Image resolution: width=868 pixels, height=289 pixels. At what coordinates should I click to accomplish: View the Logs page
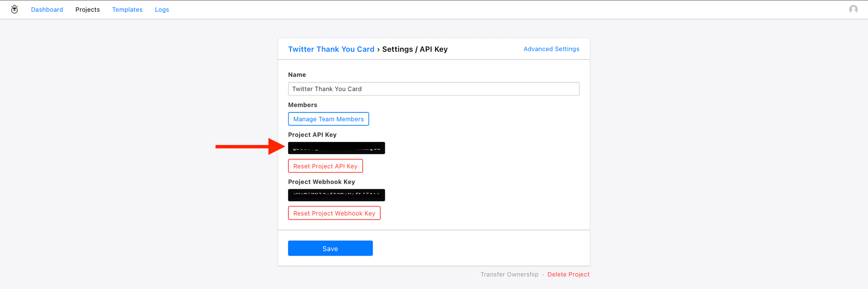coord(162,10)
